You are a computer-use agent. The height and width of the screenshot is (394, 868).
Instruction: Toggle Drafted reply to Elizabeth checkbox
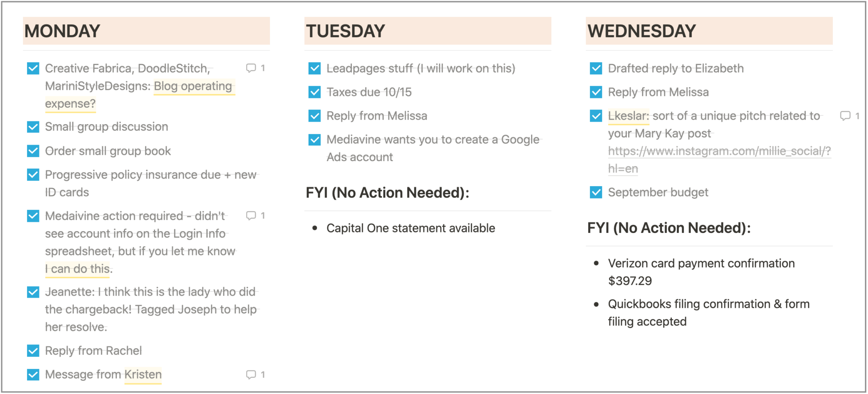[x=596, y=68]
